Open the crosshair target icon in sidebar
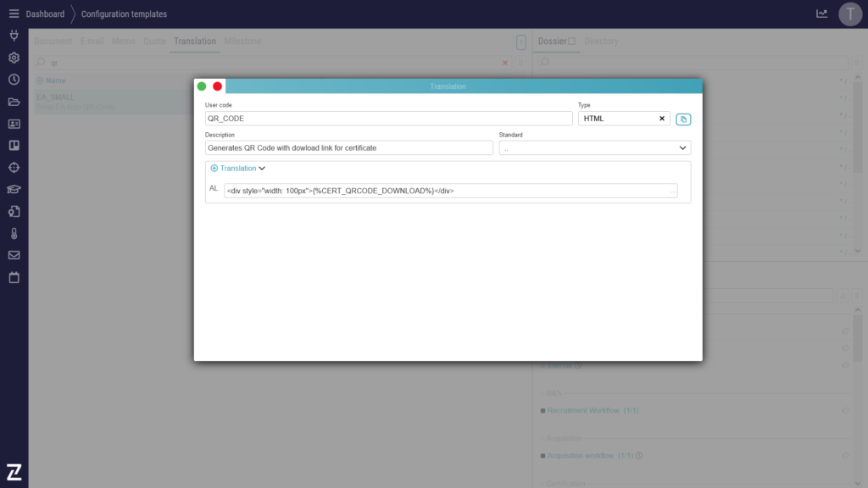868x488 pixels. coord(14,167)
